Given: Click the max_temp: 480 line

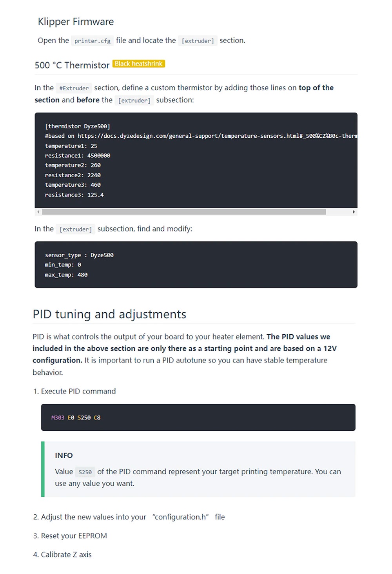Looking at the screenshot, I should (x=66, y=275).
